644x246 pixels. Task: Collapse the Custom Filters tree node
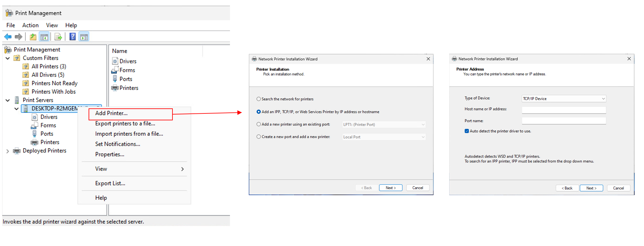point(8,58)
